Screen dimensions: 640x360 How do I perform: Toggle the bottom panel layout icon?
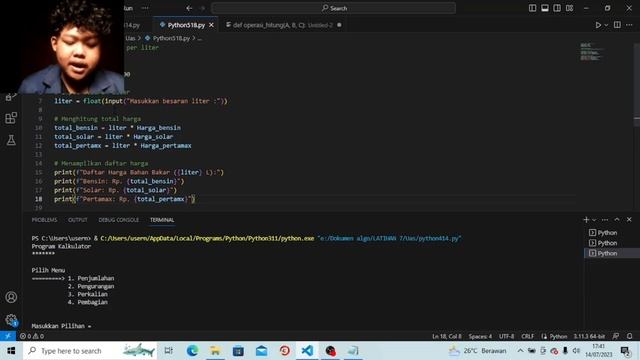pyautogui.click(x=544, y=8)
